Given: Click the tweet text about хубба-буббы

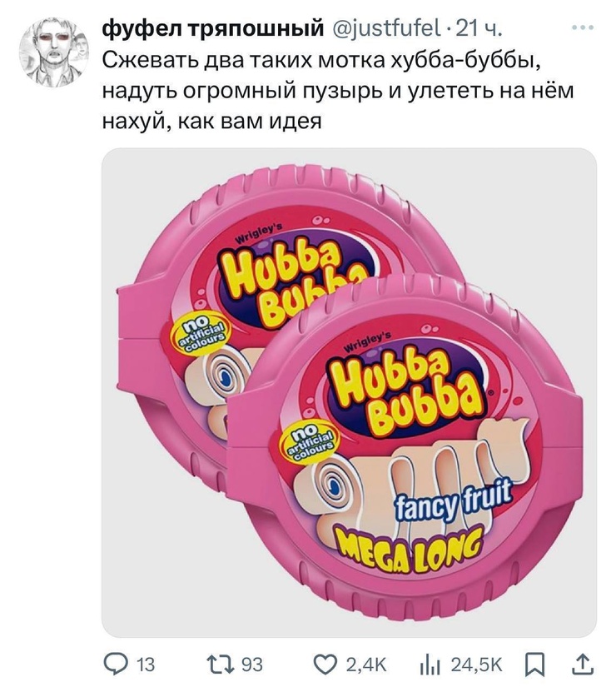Looking at the screenshot, I should [339, 91].
